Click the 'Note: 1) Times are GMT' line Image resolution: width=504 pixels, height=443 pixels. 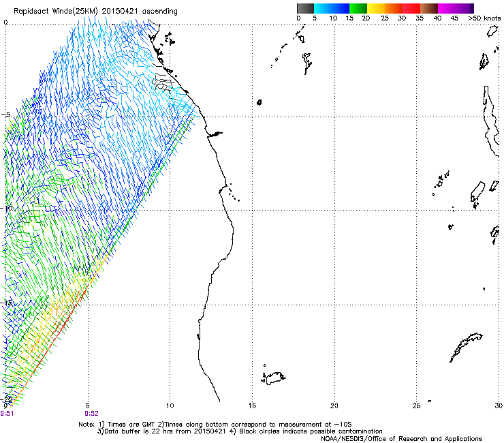[215, 425]
